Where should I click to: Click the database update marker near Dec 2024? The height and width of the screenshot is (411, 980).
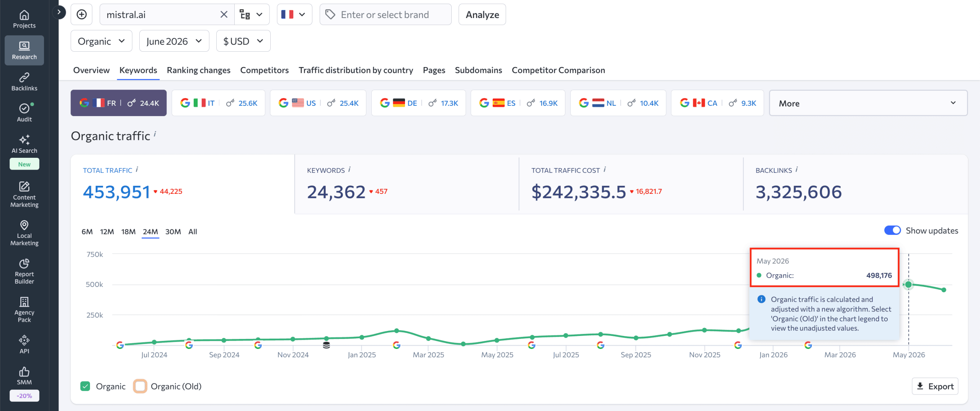pyautogui.click(x=326, y=345)
